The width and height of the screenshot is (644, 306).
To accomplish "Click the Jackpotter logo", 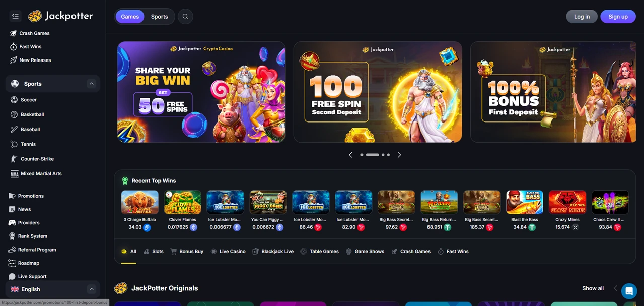I will (60, 16).
